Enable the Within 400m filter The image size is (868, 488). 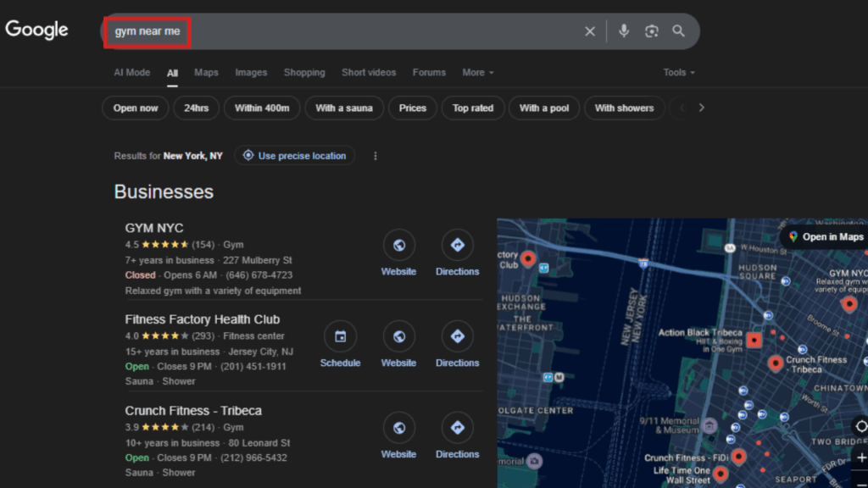262,108
